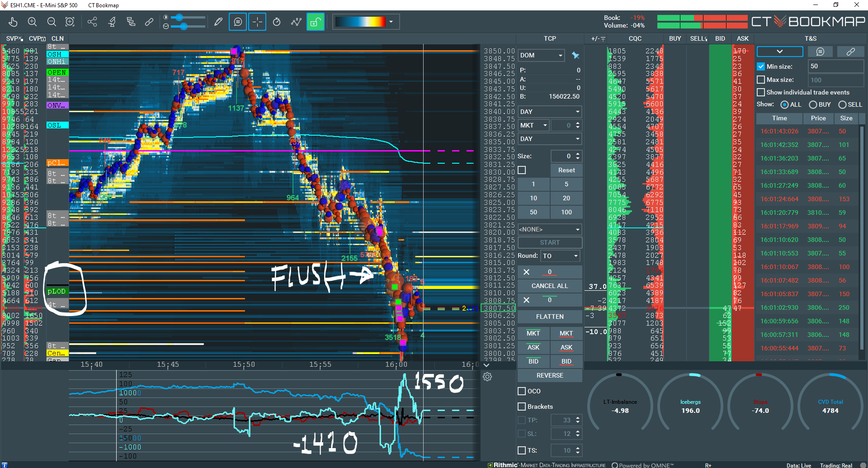Click the T&S panel header
This screenshot has height=468, width=868.
811,38
